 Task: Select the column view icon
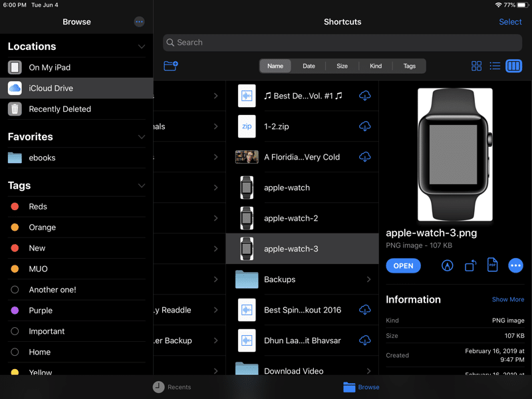[x=513, y=66]
